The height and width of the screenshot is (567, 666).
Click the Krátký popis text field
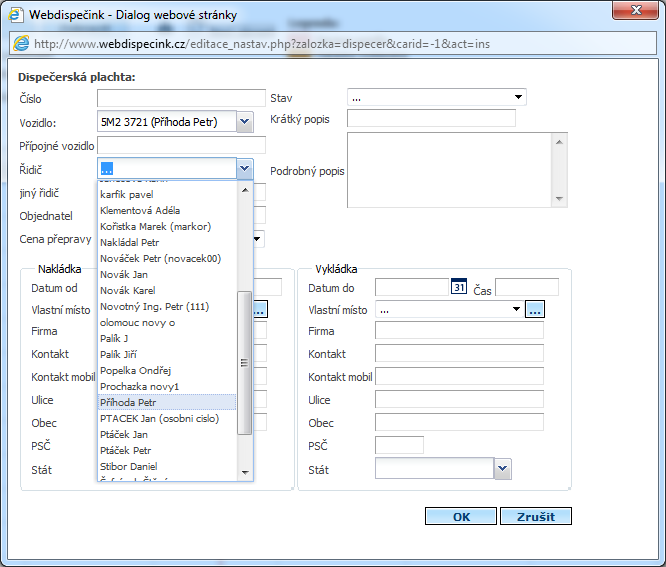[431, 118]
